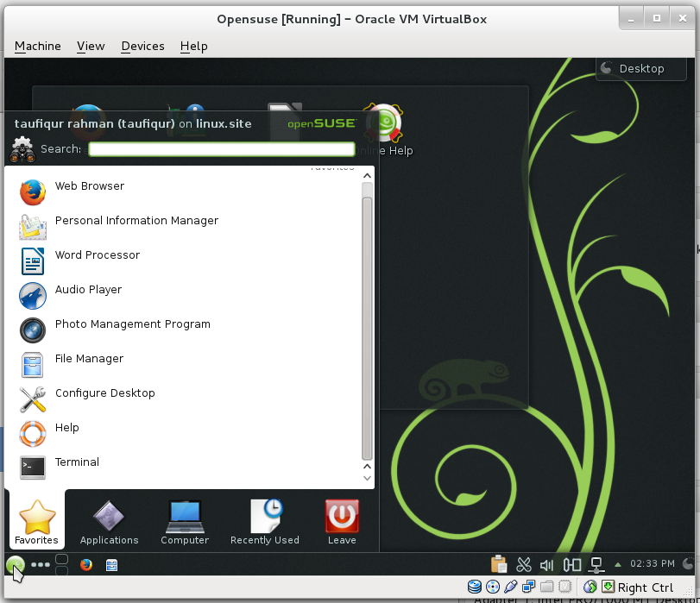Open Configure Desktop in the menu

point(104,393)
